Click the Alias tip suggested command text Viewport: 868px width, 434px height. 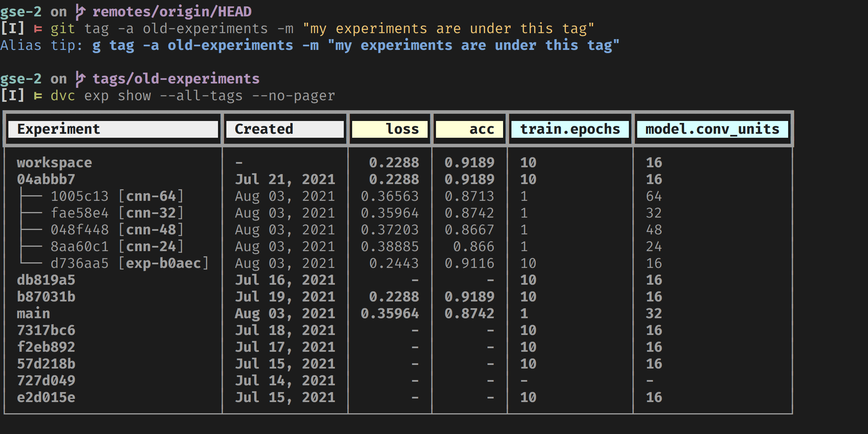355,46
